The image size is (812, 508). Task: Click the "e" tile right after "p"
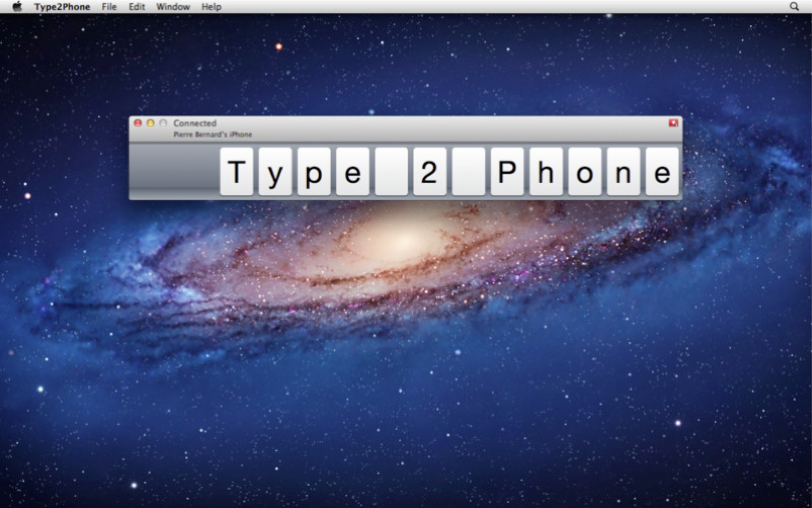tap(352, 171)
